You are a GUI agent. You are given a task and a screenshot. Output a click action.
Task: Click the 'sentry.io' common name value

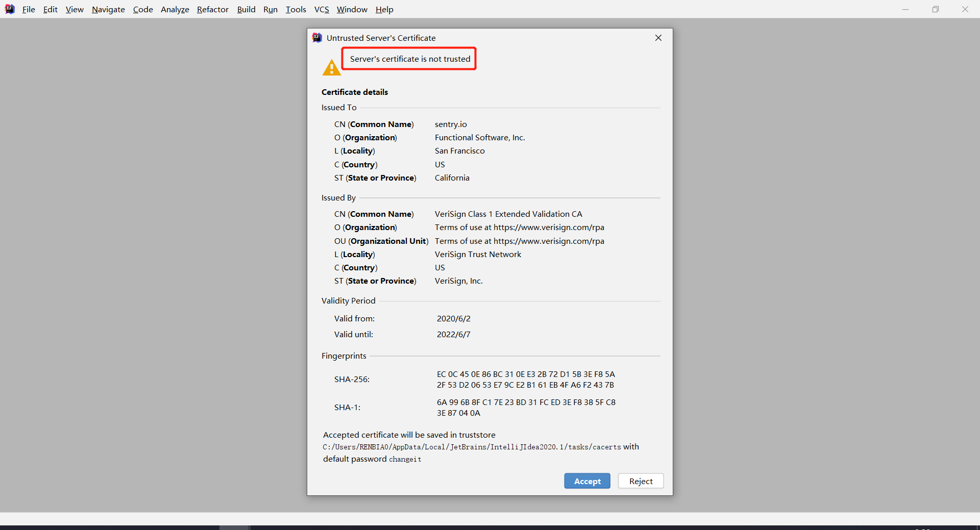click(451, 124)
